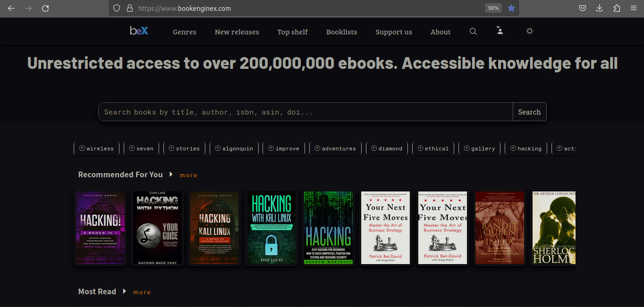Open the Hacking with Python book cover
This screenshot has height=307, width=644.
(x=157, y=228)
